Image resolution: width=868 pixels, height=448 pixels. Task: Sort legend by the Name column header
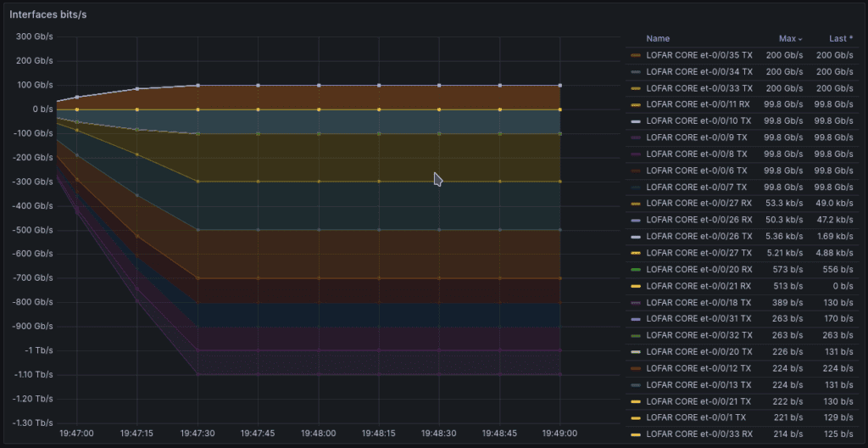point(658,39)
